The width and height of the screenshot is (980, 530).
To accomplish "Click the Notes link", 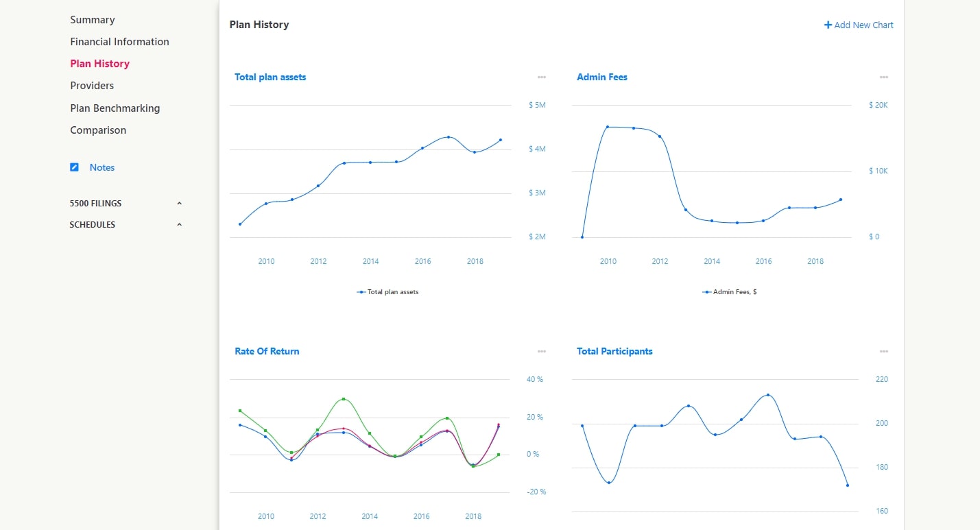I will click(x=102, y=167).
